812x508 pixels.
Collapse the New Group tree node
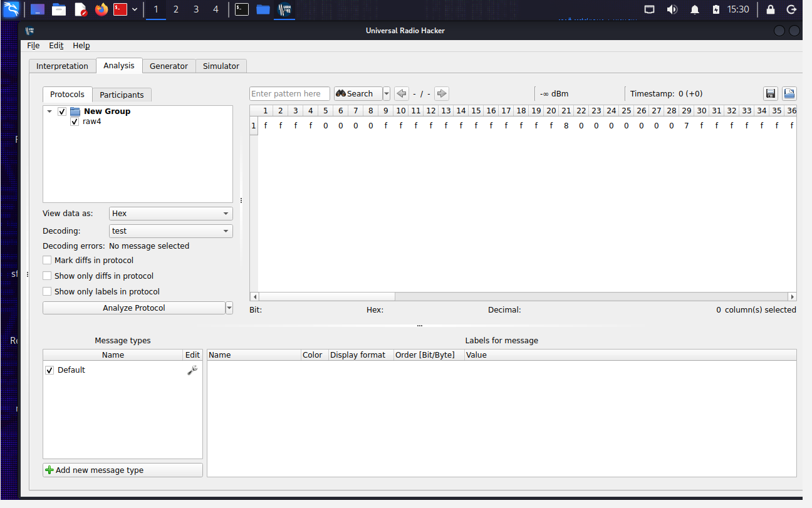pos(49,111)
